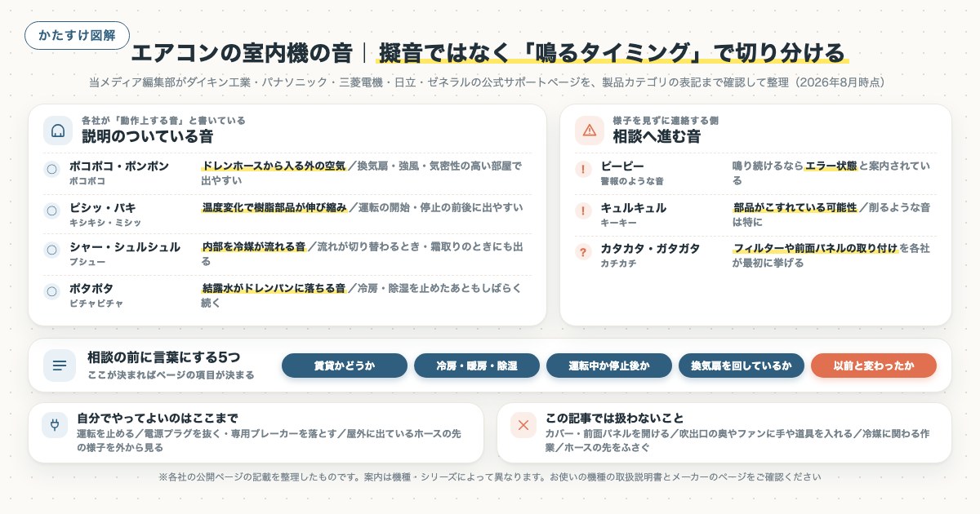Image resolution: width=980 pixels, height=514 pixels.
Task: Click the sound label カタカタ・ガタガタ
Action: click(x=650, y=248)
